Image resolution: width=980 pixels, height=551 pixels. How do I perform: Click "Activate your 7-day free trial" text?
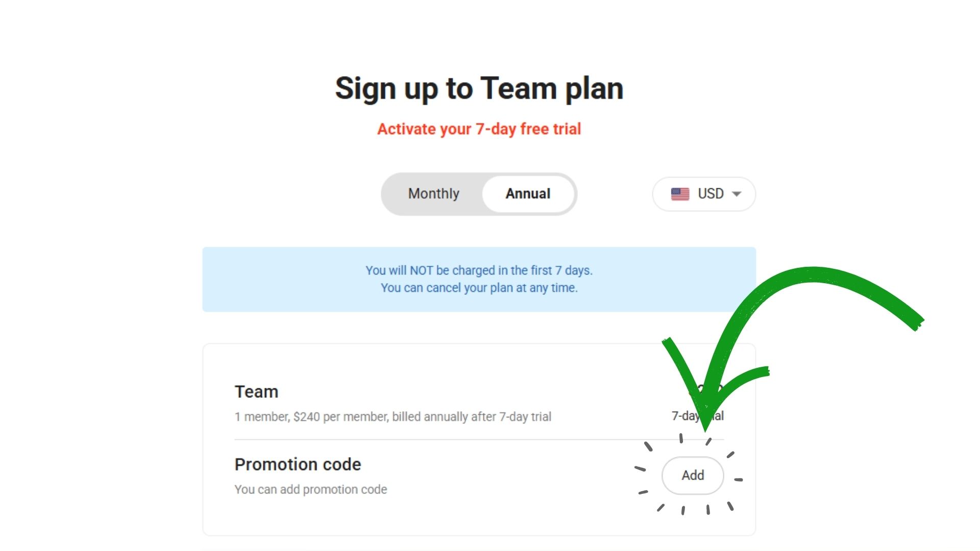479,129
